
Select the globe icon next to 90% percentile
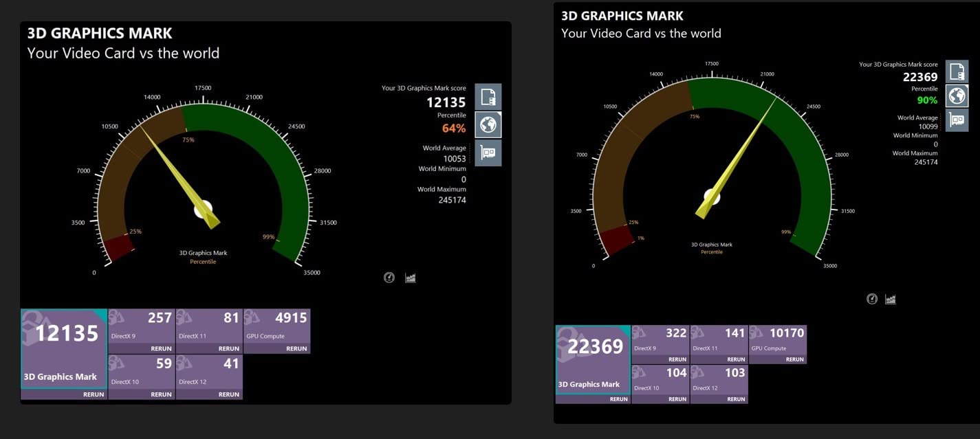(x=957, y=96)
